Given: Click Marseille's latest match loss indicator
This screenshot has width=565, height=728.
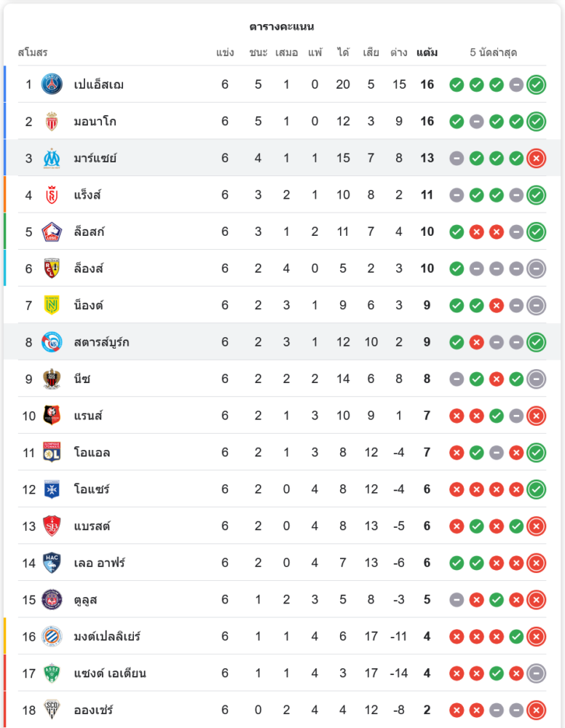Looking at the screenshot, I should pyautogui.click(x=537, y=158).
